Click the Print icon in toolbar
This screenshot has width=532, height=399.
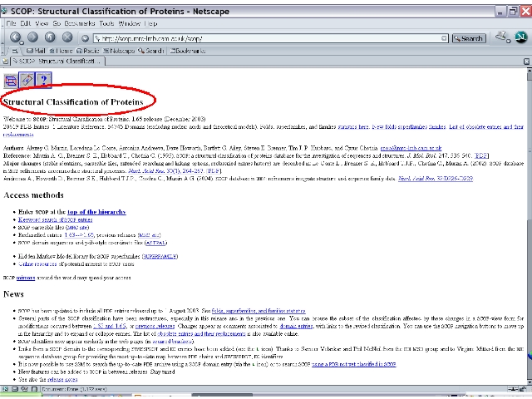tap(500, 37)
